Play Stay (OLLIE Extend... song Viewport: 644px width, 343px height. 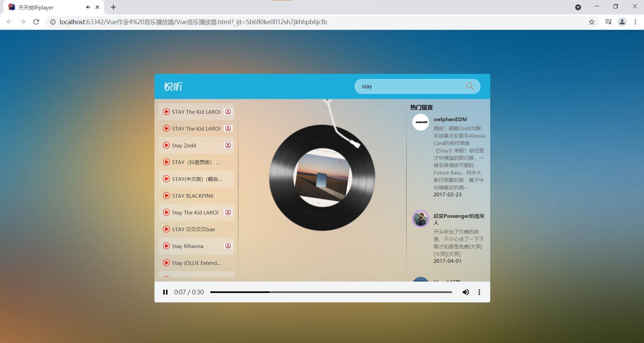coord(166,263)
